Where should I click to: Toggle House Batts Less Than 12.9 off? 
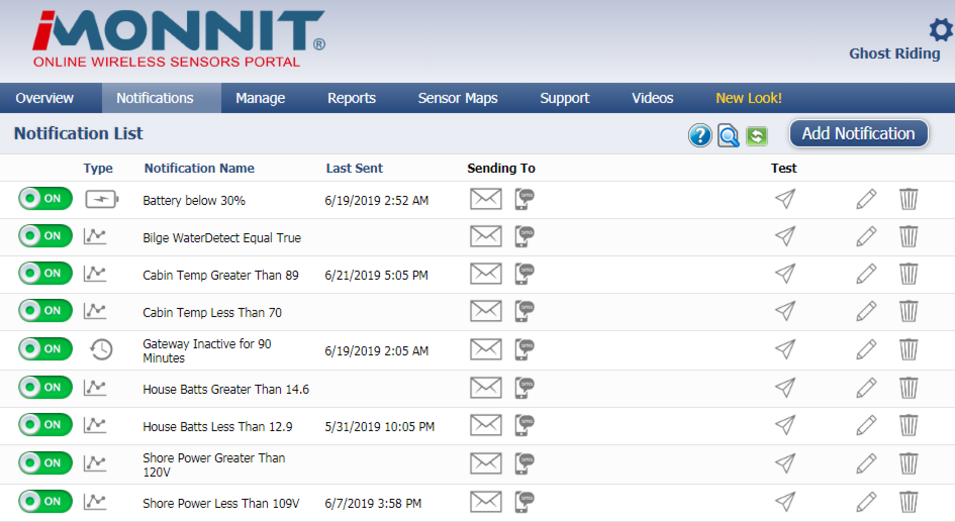pos(45,424)
